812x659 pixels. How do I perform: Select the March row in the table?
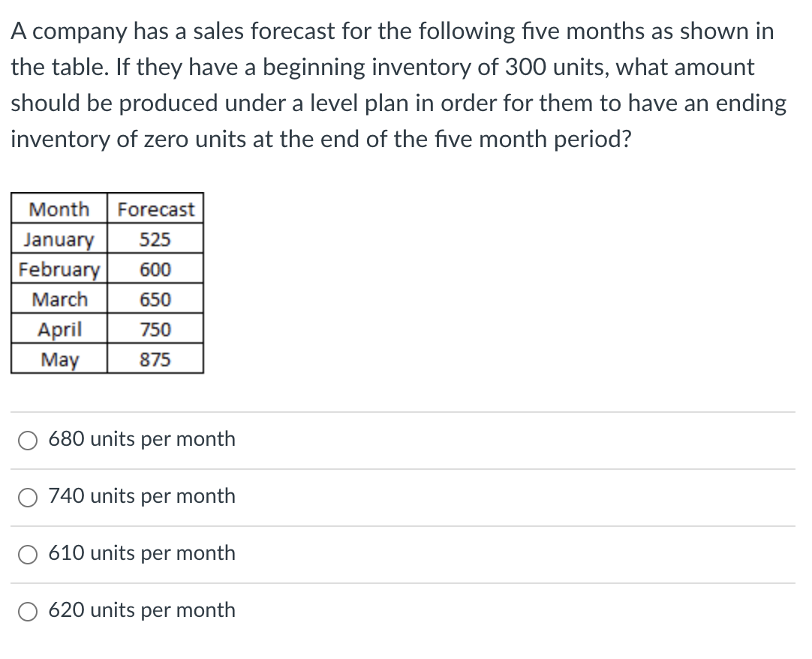click(x=59, y=299)
